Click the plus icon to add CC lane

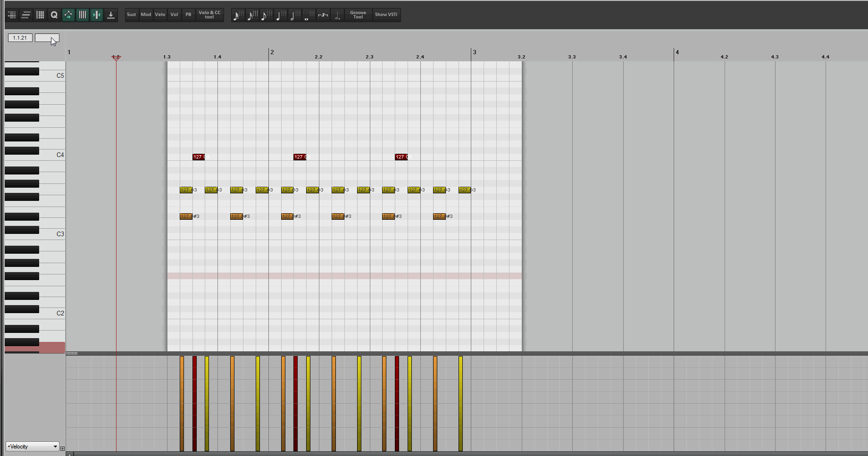(x=62, y=448)
